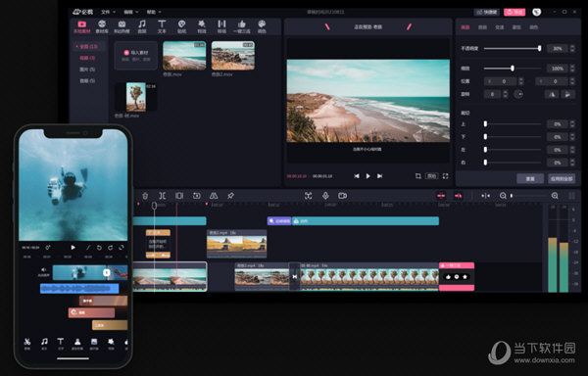Open the 一键三连 thumbs-up tab
The image size is (588, 376).
tap(242, 27)
